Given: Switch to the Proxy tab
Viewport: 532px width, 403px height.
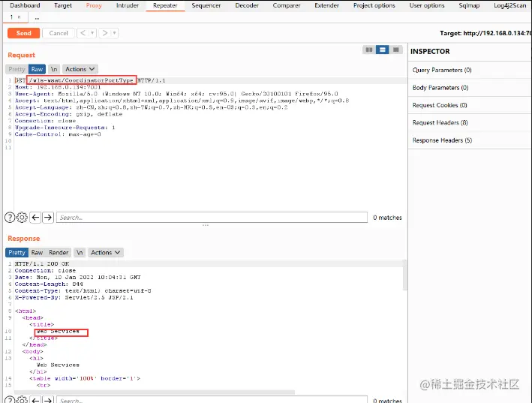Looking at the screenshot, I should pos(94,5).
